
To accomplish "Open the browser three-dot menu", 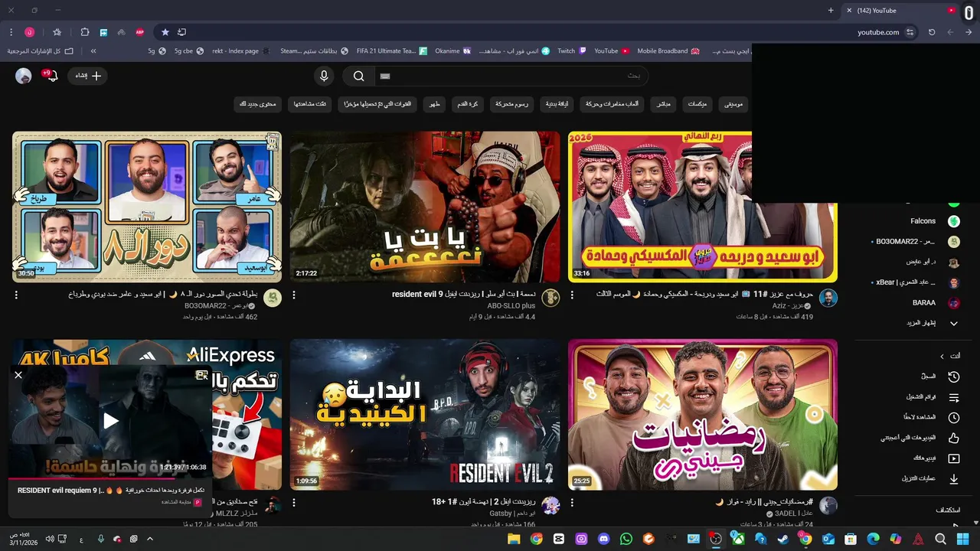I will pos(11,32).
